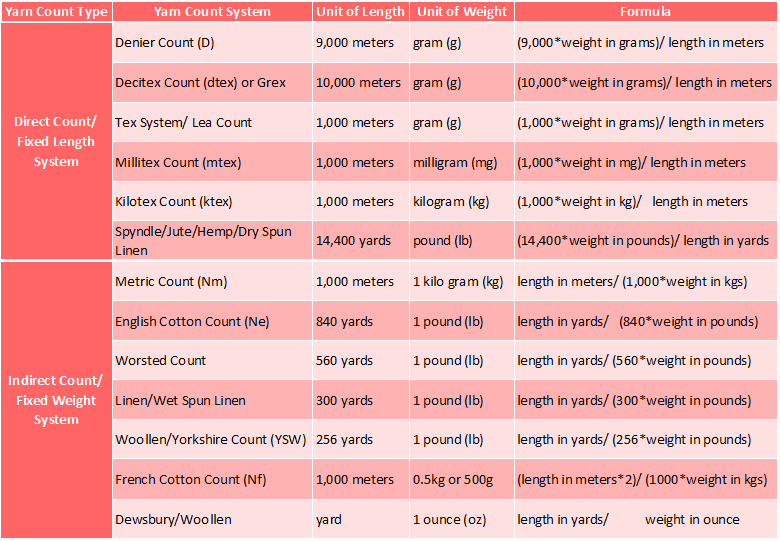The image size is (780, 541).
Task: Select the Woollen/Yorkshire Count (YSW) cell
Action: click(x=211, y=440)
